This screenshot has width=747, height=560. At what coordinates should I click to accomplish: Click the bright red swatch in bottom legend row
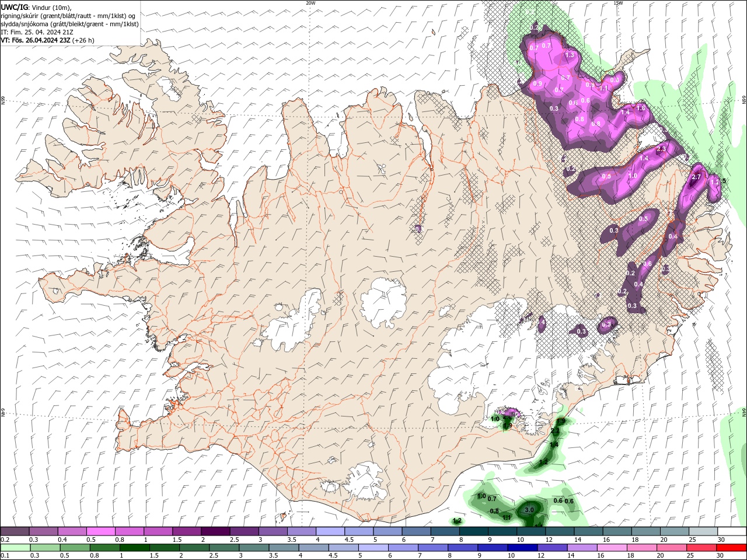pos(732,548)
